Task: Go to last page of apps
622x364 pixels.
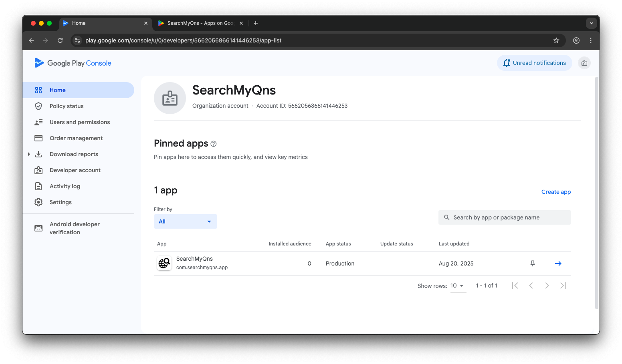Action: pyautogui.click(x=563, y=286)
